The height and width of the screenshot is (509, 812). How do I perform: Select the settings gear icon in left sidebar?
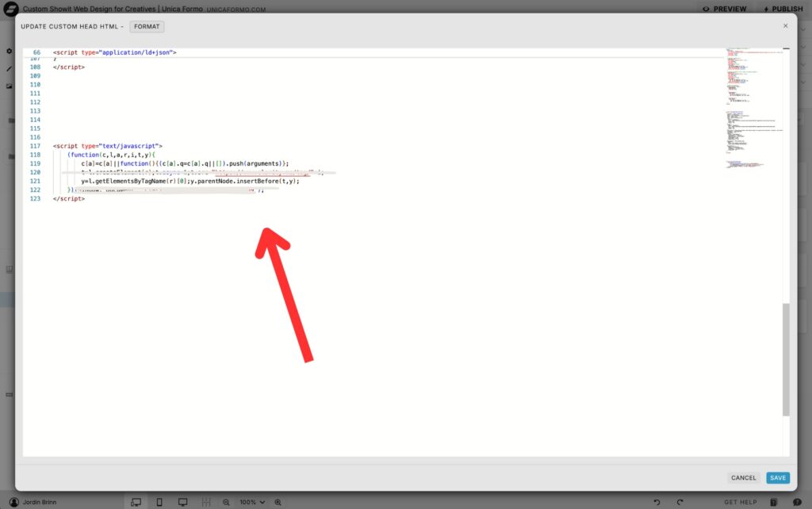(9, 50)
